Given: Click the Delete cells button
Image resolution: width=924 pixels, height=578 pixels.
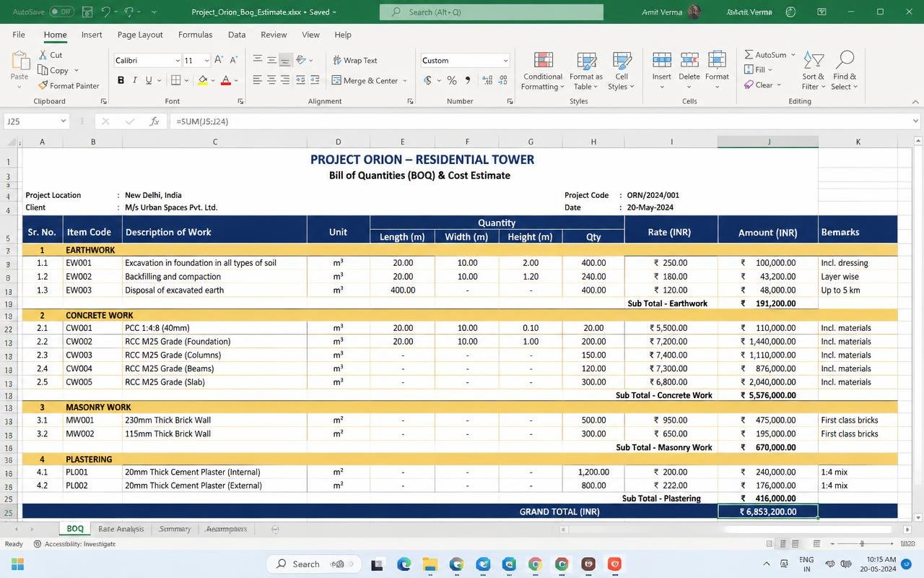Looking at the screenshot, I should (x=689, y=71).
